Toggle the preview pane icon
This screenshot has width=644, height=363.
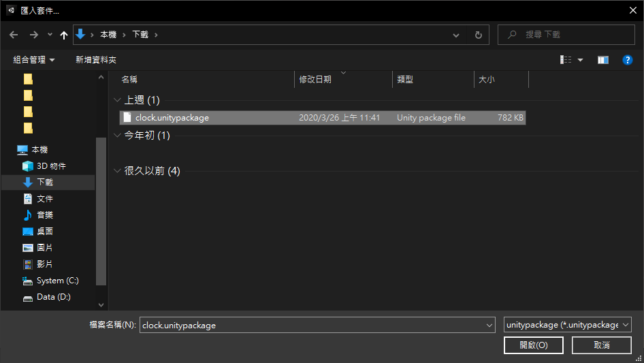point(602,60)
